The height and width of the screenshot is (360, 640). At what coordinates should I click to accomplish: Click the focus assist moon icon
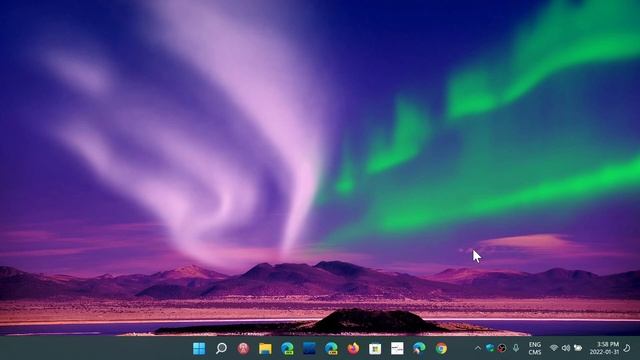pos(627,348)
